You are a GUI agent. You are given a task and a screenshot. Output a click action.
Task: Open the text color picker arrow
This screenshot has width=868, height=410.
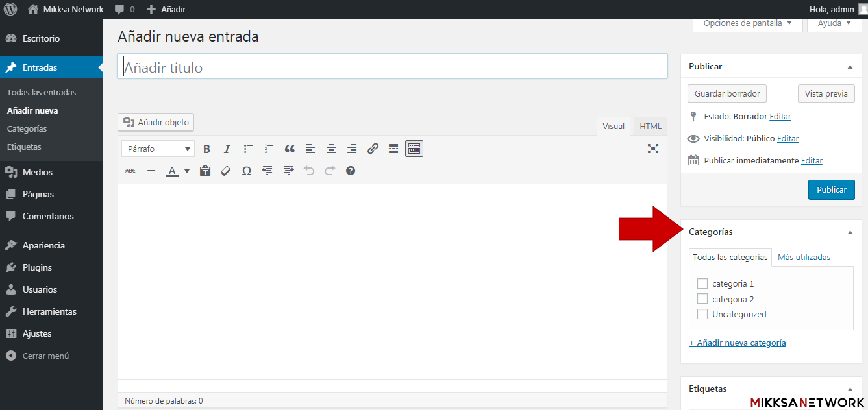[187, 171]
